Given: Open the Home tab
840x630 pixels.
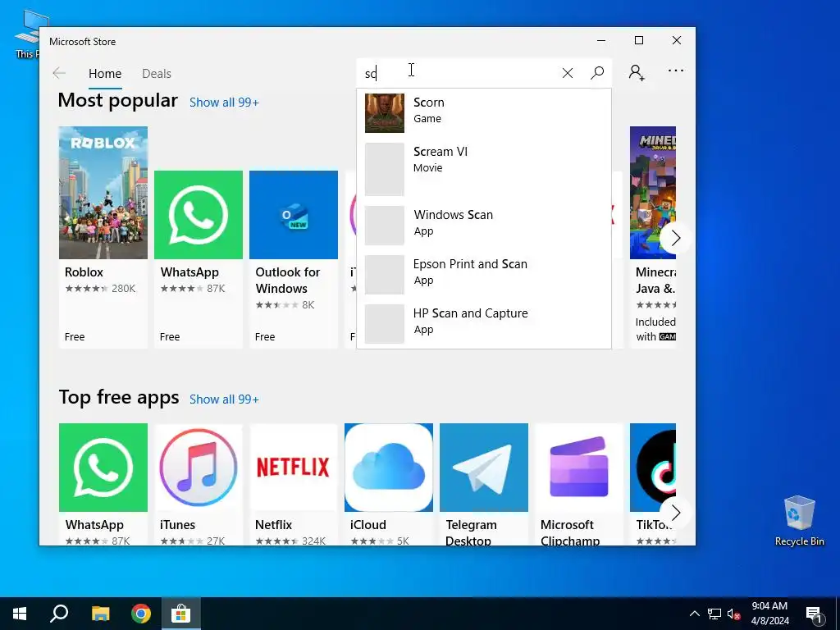Looking at the screenshot, I should pos(105,73).
